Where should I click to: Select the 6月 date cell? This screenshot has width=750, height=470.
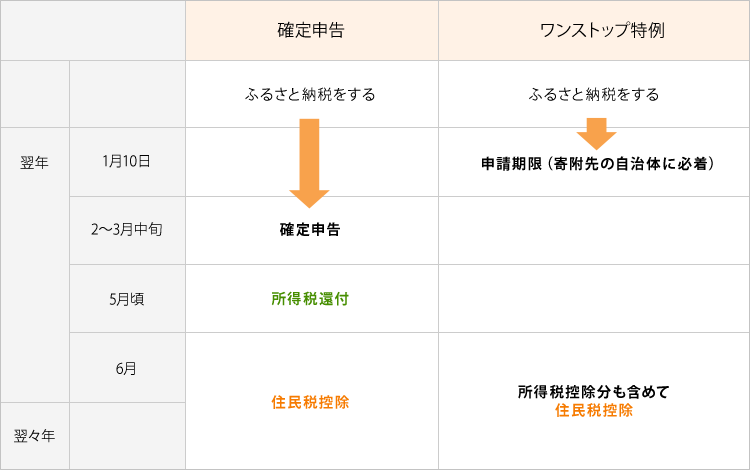[x=127, y=368]
